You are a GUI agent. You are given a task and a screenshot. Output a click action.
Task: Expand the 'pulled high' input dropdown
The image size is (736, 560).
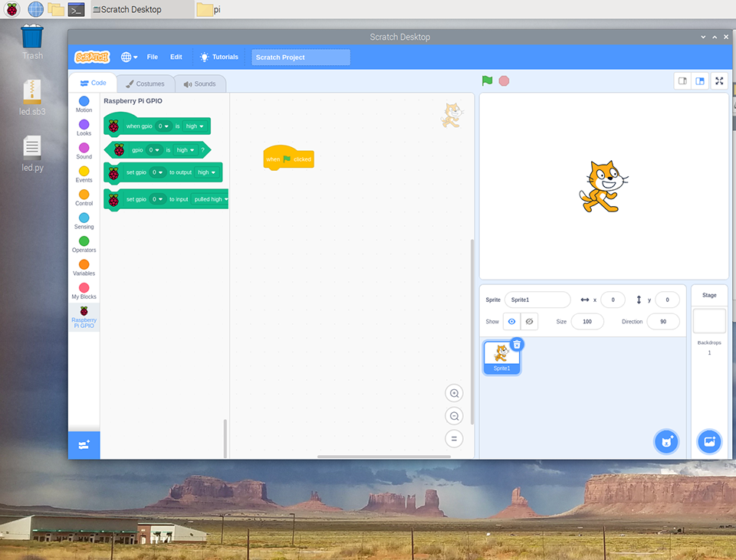coord(210,199)
